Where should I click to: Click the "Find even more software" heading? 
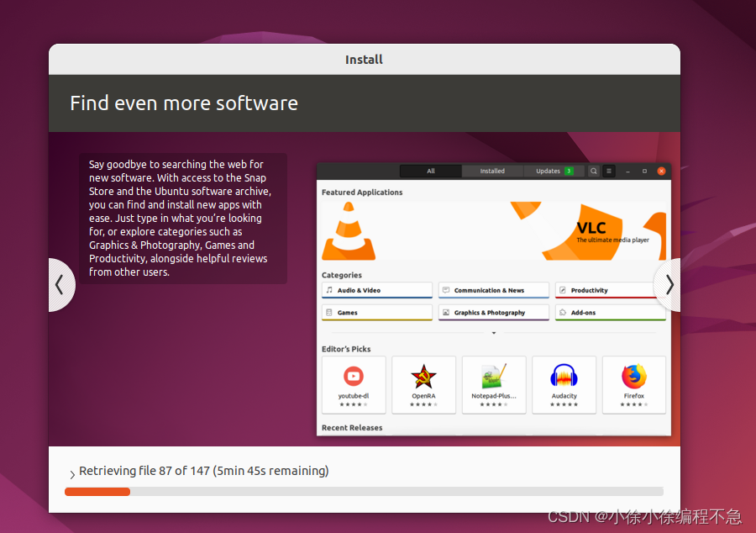click(x=184, y=103)
